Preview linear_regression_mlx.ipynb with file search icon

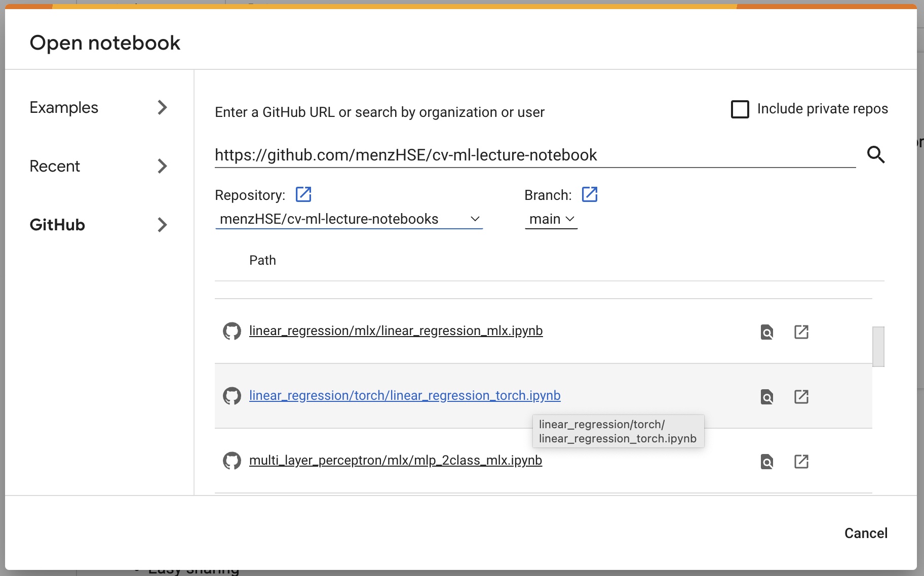point(767,332)
